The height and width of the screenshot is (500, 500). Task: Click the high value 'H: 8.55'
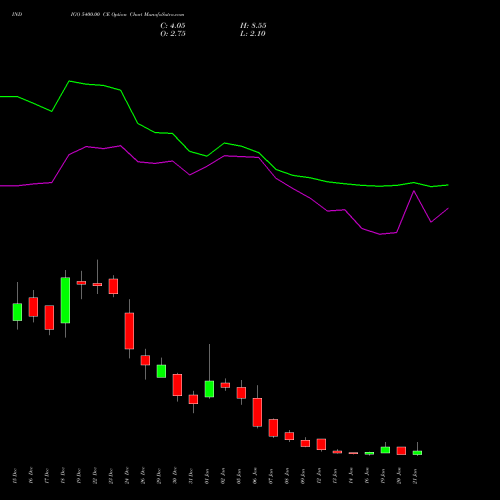pyautogui.click(x=253, y=26)
